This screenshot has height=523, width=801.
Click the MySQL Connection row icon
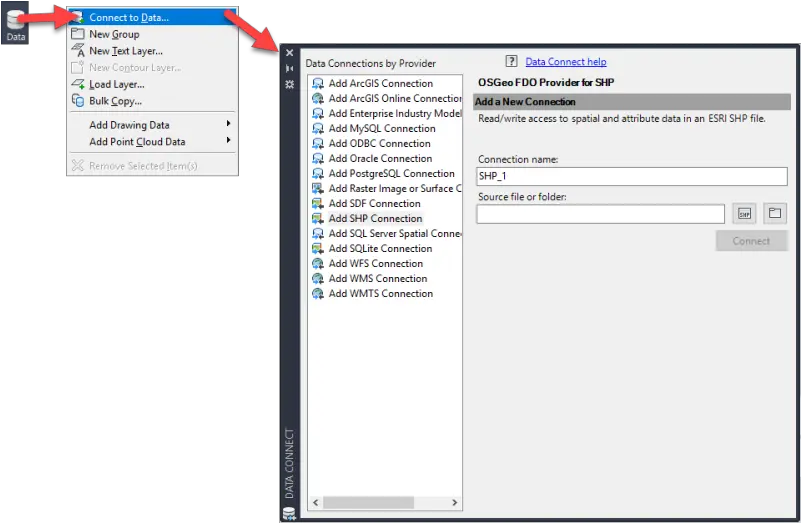click(x=318, y=128)
